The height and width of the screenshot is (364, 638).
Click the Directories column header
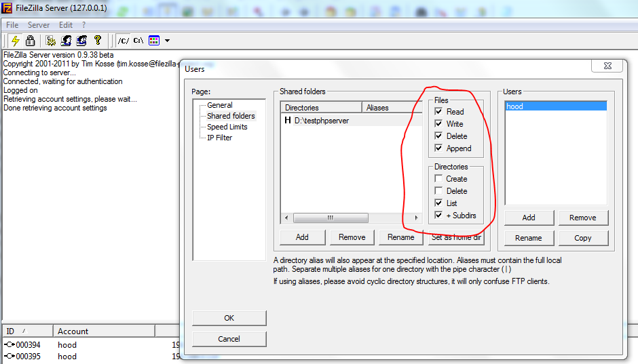[321, 107]
